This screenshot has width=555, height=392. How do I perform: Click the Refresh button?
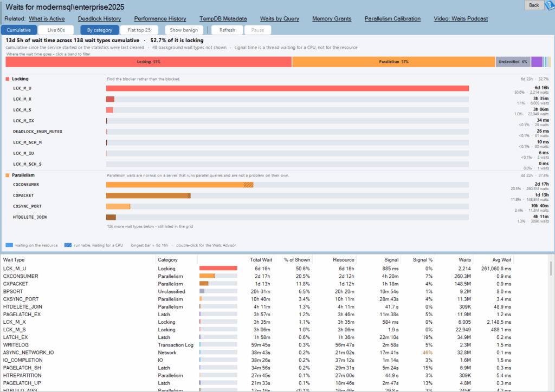(x=227, y=30)
